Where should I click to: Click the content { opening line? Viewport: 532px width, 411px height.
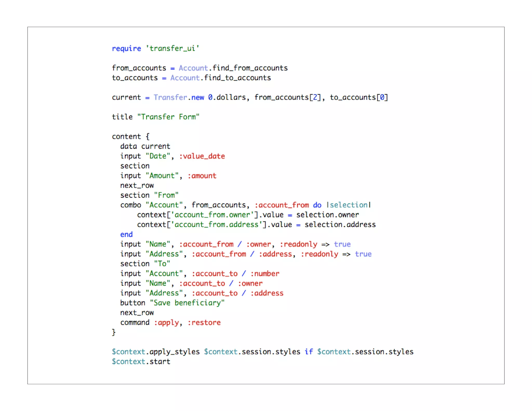click(x=131, y=137)
